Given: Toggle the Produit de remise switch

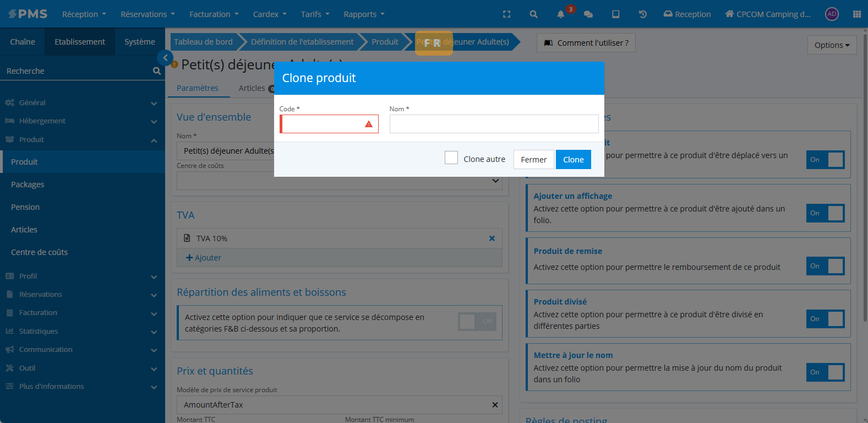Looking at the screenshot, I should coord(825,266).
